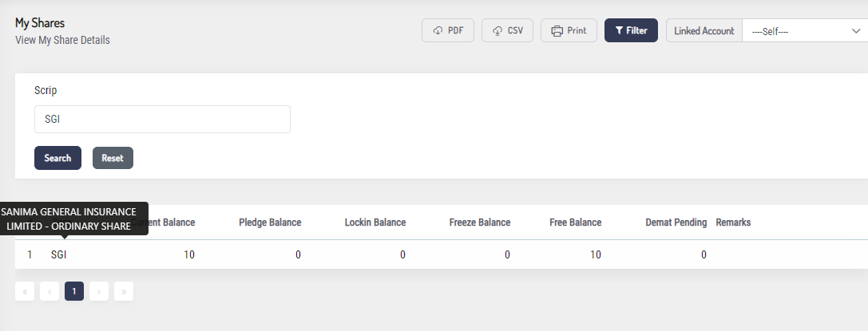This screenshot has height=331, width=868.
Task: Go to next results page
Action: [98, 292]
